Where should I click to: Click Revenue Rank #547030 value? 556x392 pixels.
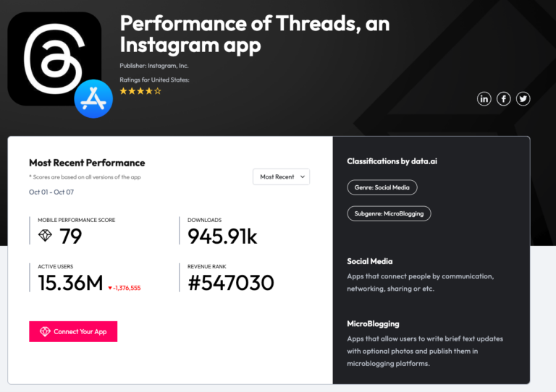231,283
